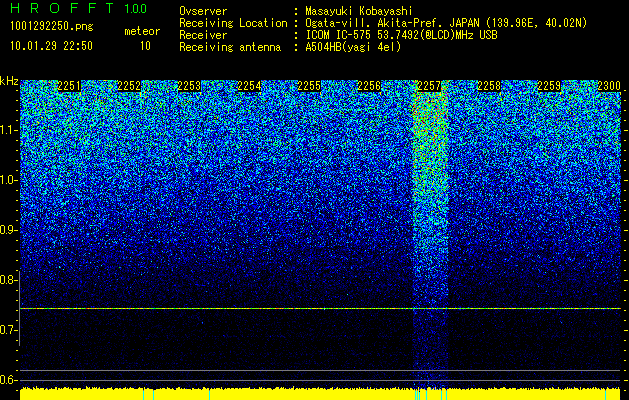629x400 pixels.
Task: Click the 0.7 kHz axis label
Action: (9, 330)
